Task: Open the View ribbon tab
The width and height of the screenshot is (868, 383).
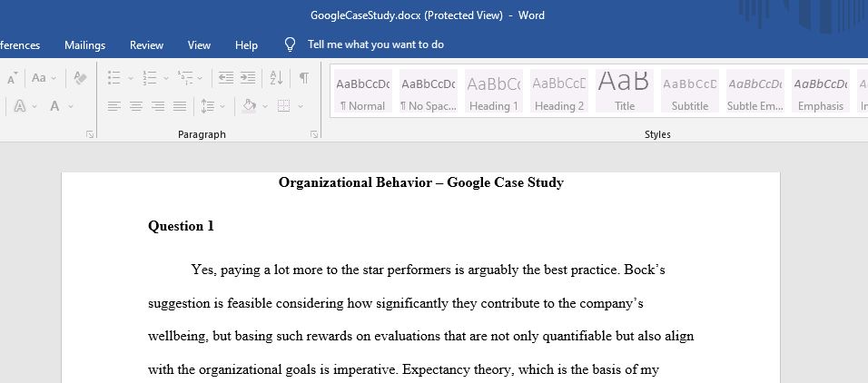Action: point(199,45)
